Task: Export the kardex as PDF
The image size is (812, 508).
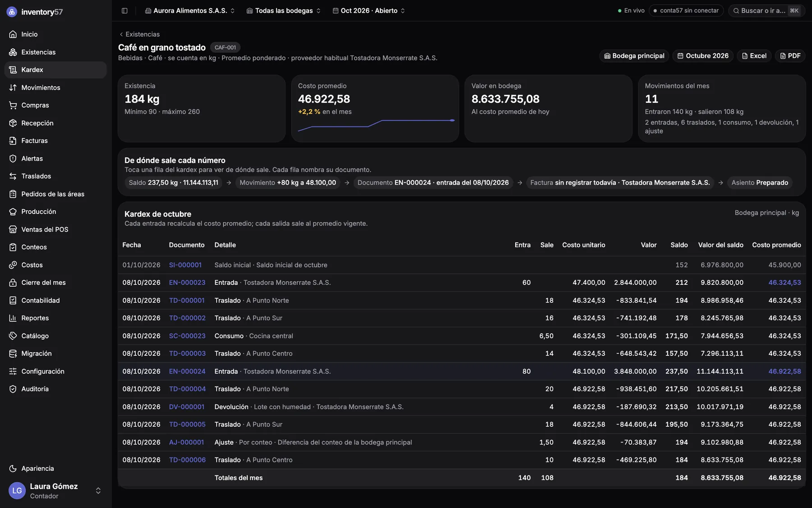Action: click(x=790, y=56)
